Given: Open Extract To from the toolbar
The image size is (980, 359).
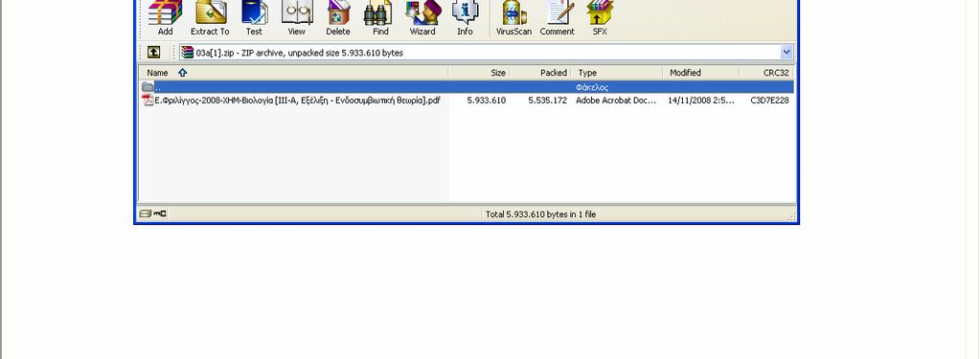Looking at the screenshot, I should (210, 18).
